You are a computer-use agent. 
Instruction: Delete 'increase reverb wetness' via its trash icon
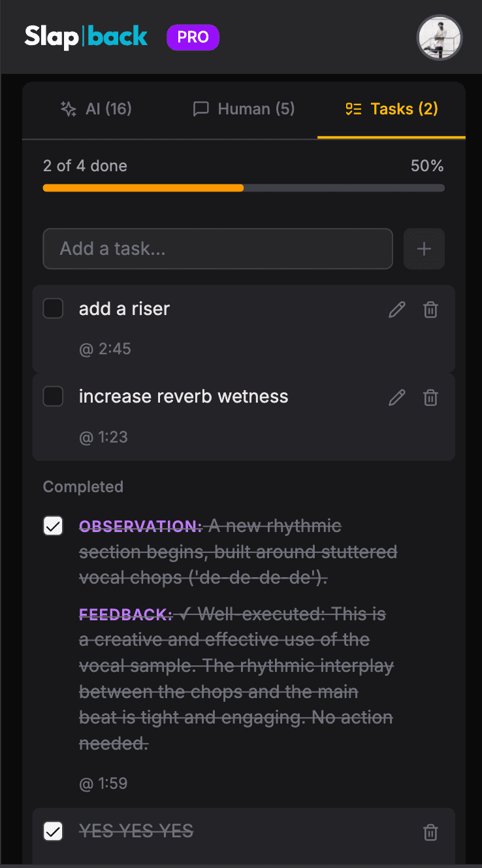click(x=430, y=397)
